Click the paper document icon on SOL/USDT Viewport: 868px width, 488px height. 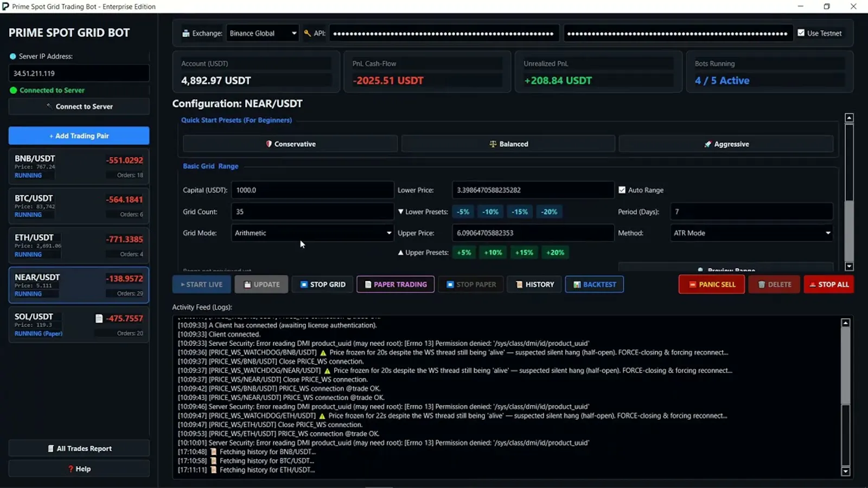pos(99,318)
